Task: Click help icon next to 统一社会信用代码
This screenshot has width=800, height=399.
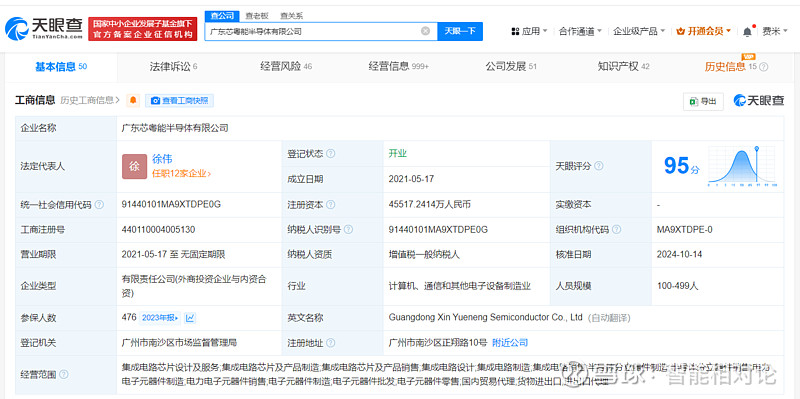Action: point(99,205)
